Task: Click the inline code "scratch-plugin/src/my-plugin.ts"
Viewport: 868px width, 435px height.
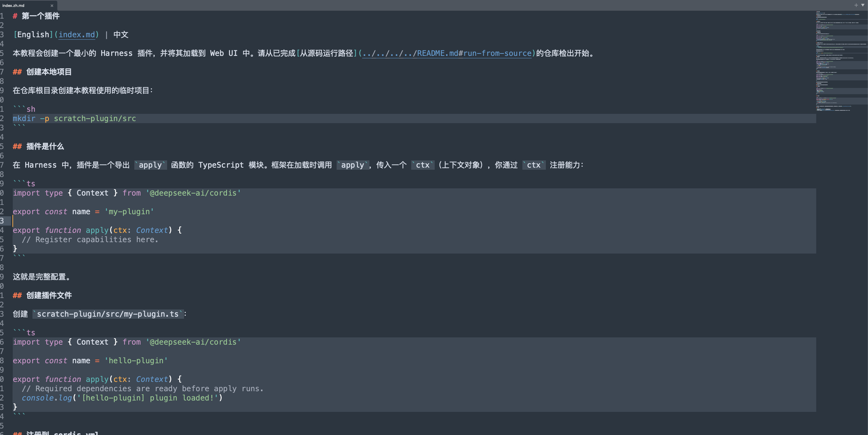Action: tap(108, 314)
